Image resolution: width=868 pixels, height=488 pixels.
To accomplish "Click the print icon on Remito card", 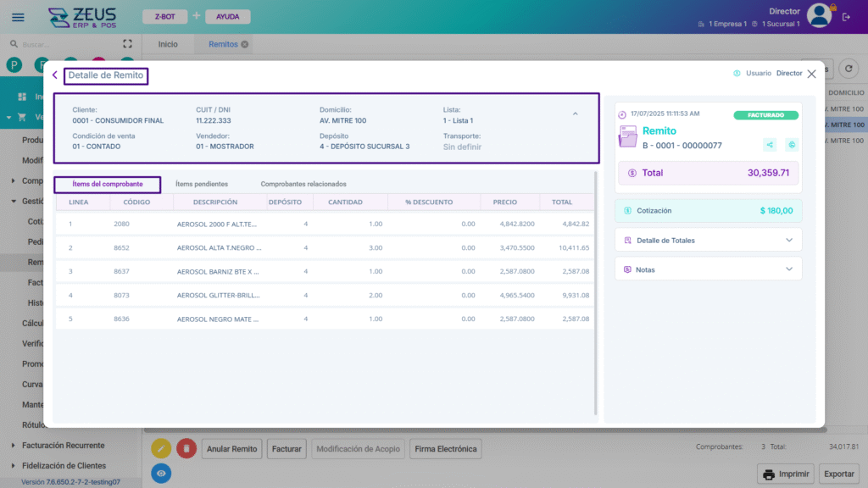I will pyautogui.click(x=792, y=145).
